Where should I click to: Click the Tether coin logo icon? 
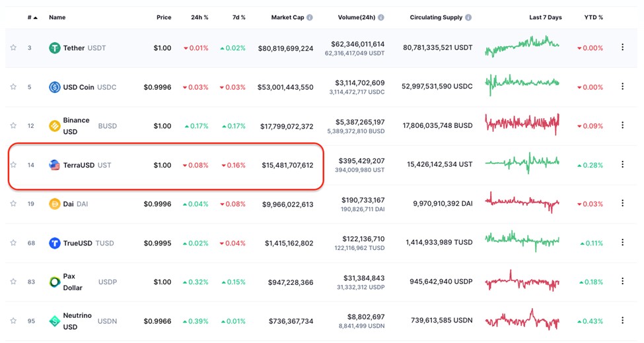(55, 48)
